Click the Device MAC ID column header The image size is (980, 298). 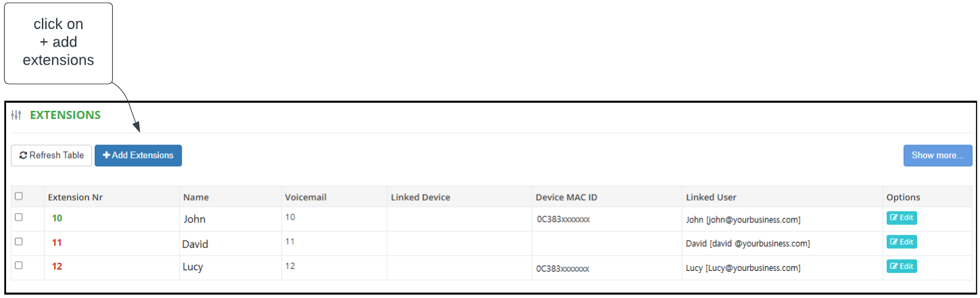point(566,197)
